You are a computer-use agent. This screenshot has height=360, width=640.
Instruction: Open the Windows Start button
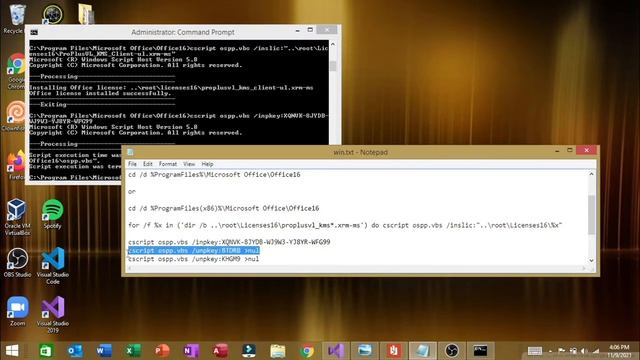[x=12, y=350]
